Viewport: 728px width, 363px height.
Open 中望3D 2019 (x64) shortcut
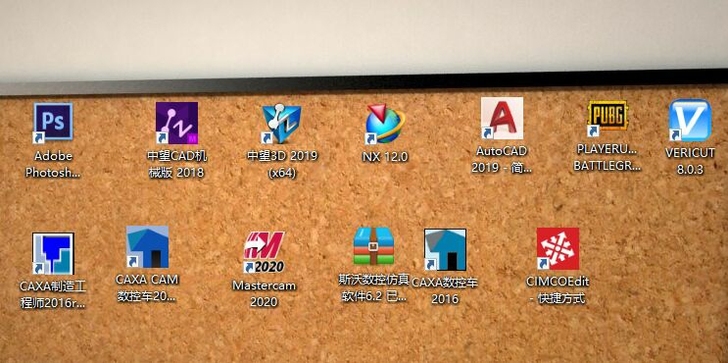(281, 124)
